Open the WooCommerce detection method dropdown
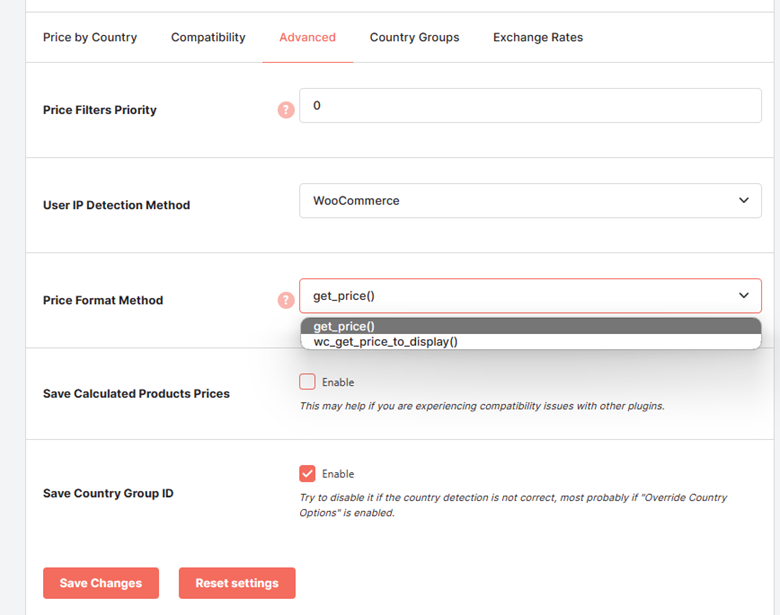 530,201
